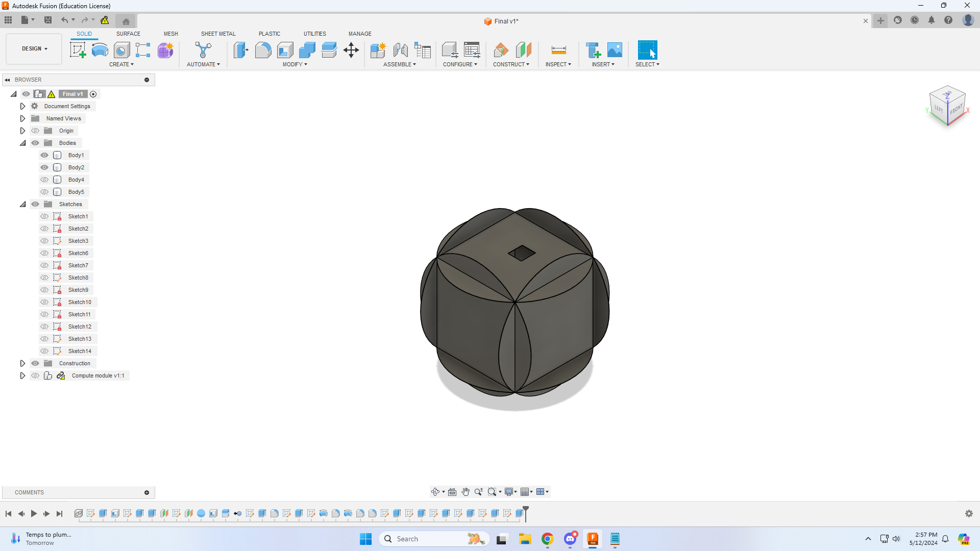Click the Shell tool icon
The height and width of the screenshot is (551, 980).
point(285,50)
